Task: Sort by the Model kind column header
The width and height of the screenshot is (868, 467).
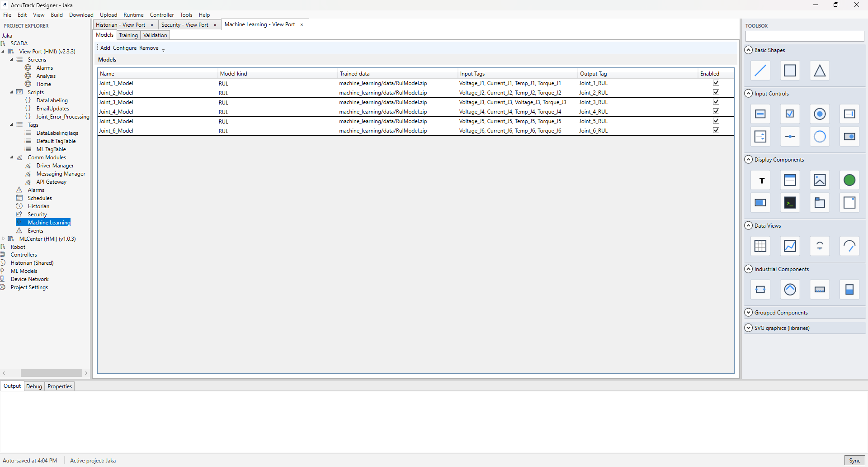Action: (278, 74)
